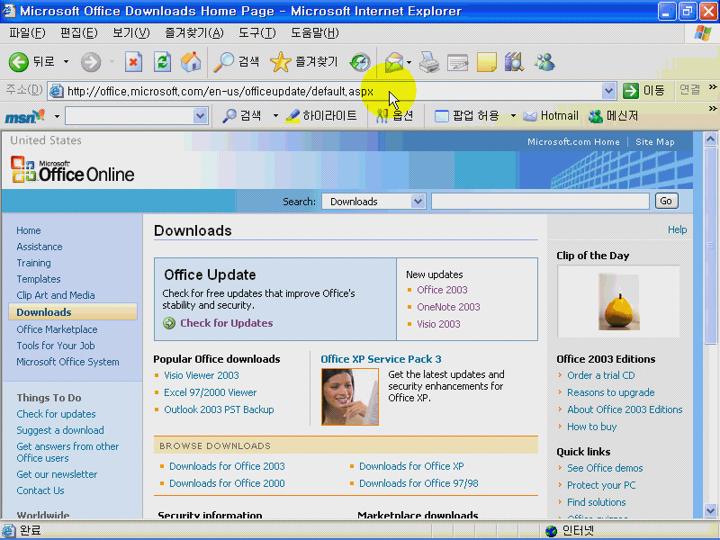Click in the Office Online search field

(540, 202)
